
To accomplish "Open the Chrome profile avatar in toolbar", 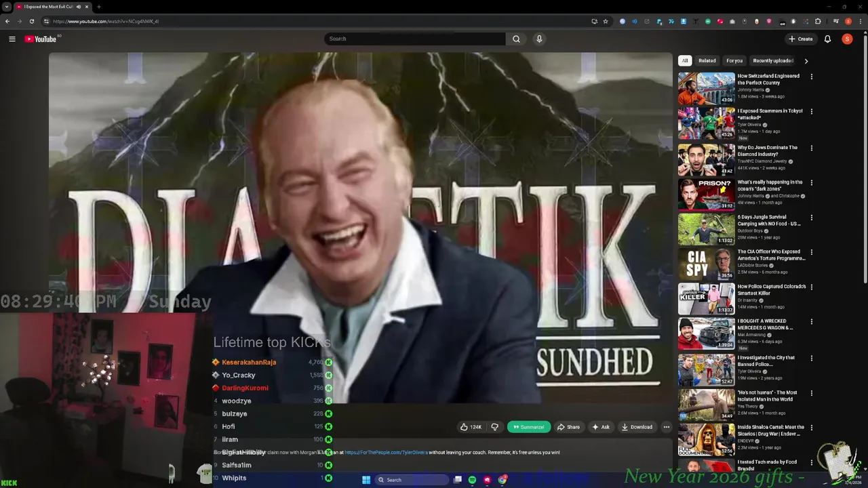I will coord(848,21).
